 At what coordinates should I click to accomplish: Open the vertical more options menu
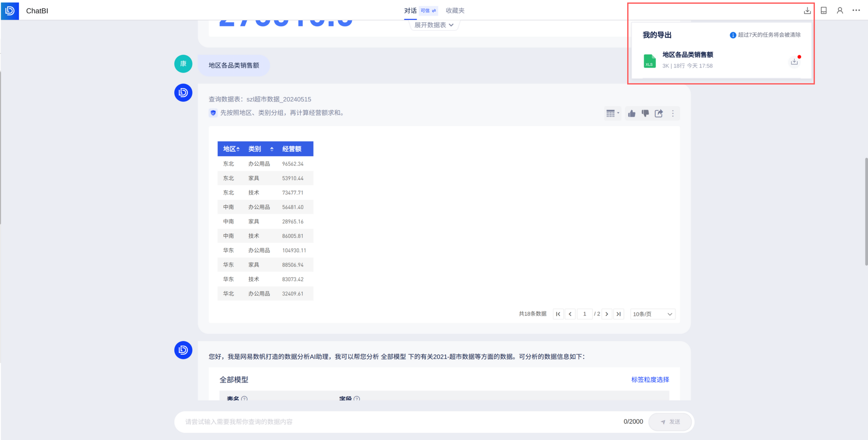pyautogui.click(x=673, y=114)
